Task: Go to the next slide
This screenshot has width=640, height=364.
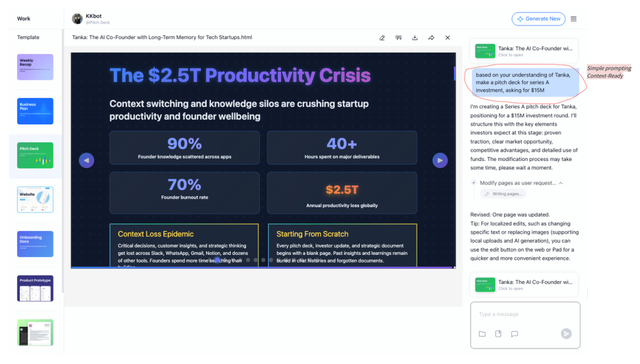Action: coord(440,160)
